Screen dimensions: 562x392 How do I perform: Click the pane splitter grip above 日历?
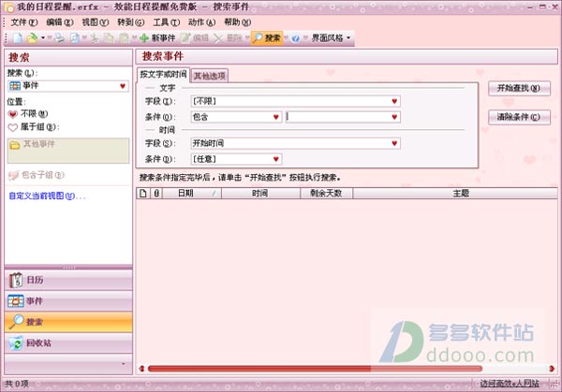pos(68,268)
